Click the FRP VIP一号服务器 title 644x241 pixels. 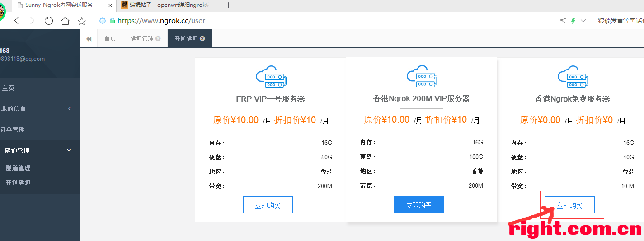click(271, 99)
